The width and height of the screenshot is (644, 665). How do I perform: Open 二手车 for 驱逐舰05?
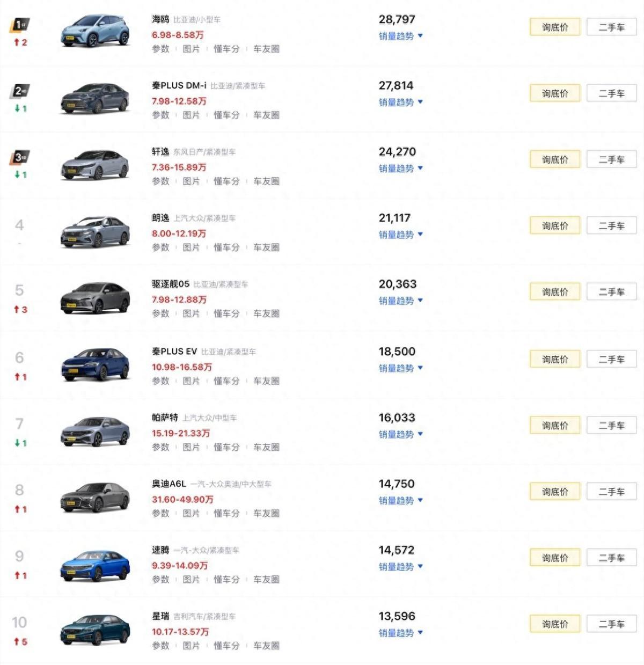pyautogui.click(x=611, y=292)
